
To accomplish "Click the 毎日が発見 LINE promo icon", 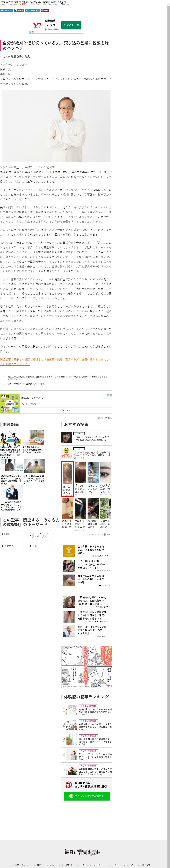I will pyautogui.click(x=69, y=784).
